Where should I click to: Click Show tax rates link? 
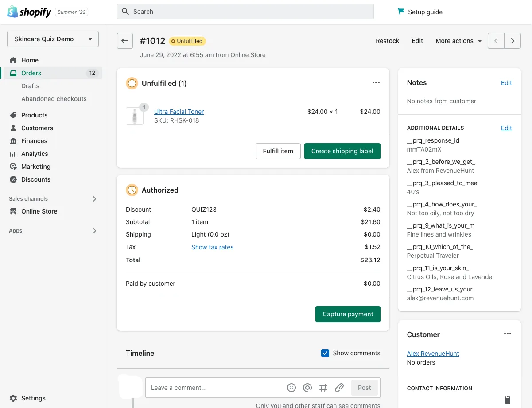pos(212,247)
